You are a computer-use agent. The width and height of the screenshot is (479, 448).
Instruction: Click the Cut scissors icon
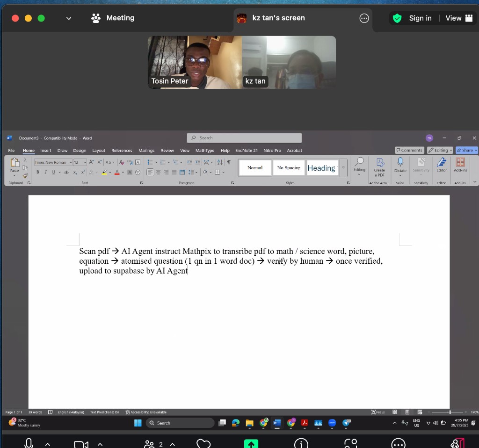25,160
